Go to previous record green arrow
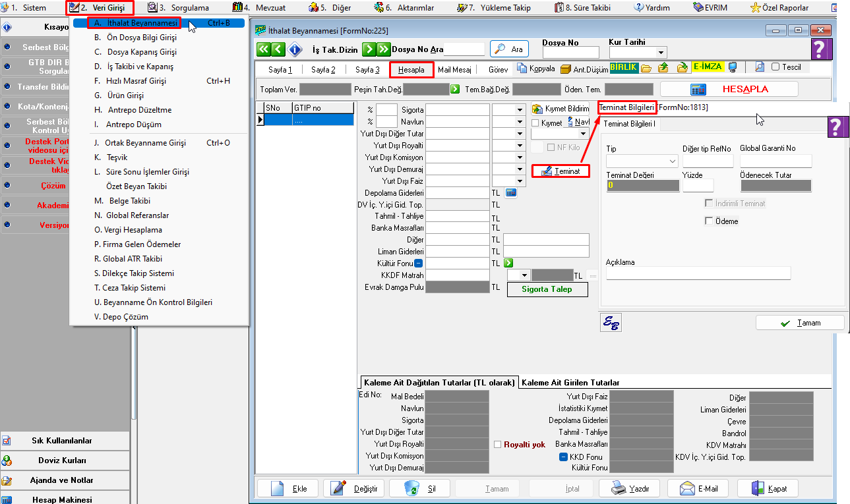The image size is (850, 504). click(278, 49)
